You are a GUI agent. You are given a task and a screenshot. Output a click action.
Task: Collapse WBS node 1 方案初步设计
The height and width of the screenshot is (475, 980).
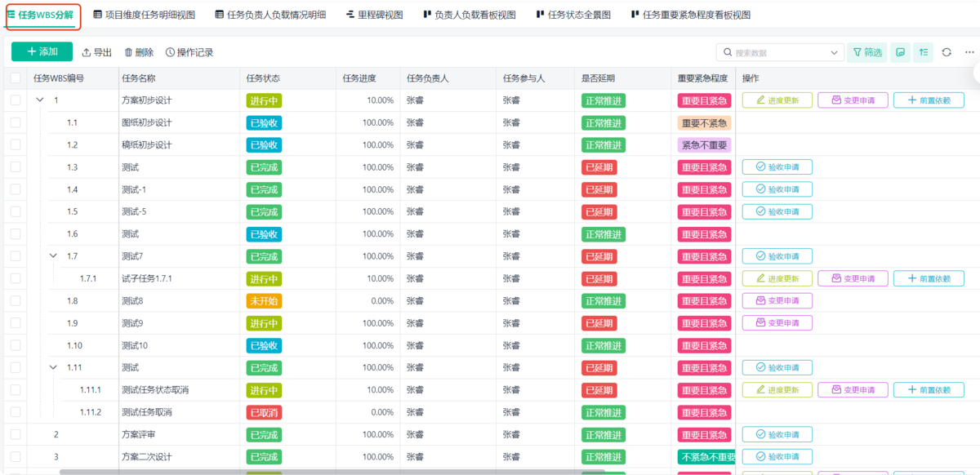[40, 100]
